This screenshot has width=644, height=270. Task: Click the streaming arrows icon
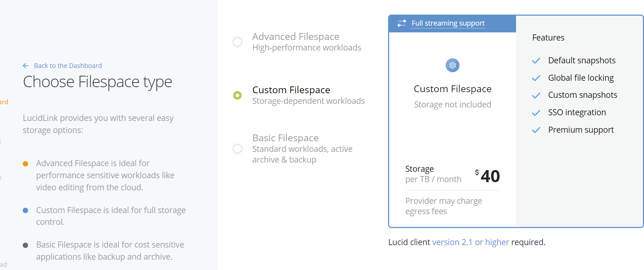(402, 23)
